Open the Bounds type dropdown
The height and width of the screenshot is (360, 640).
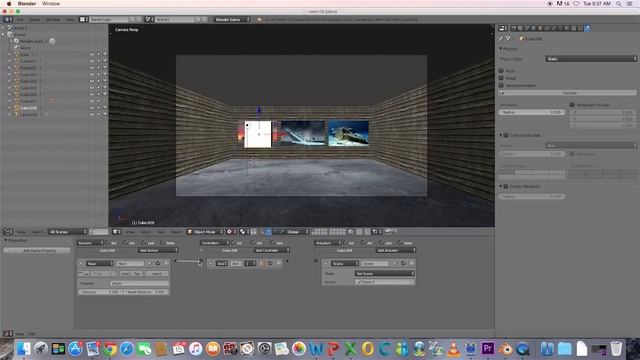[591, 145]
